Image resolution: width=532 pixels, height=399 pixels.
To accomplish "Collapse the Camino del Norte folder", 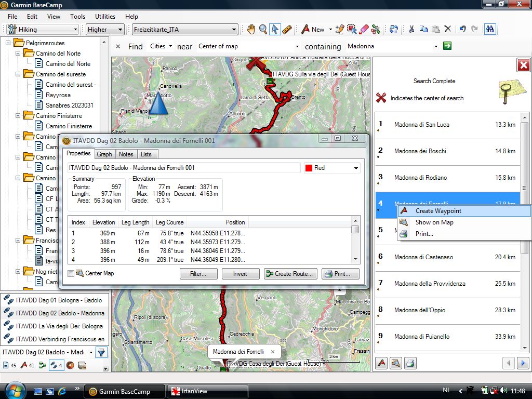I will pyautogui.click(x=19, y=54).
